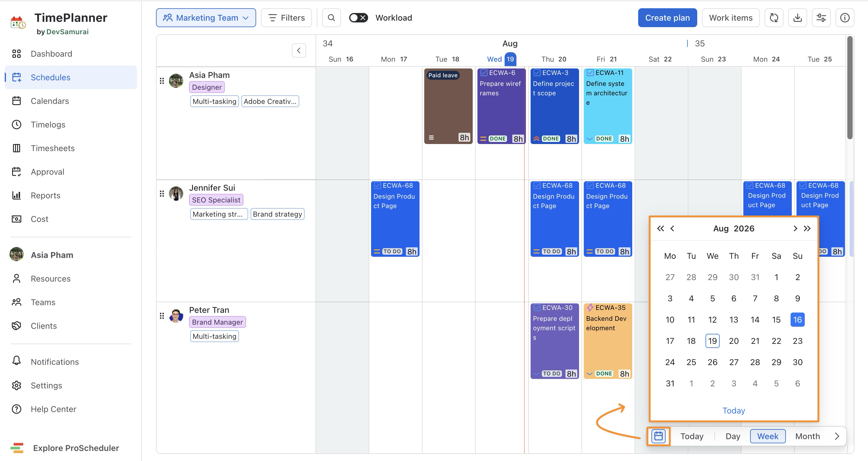The height and width of the screenshot is (461, 868).
Task: Switch to Week view
Action: tap(768, 436)
